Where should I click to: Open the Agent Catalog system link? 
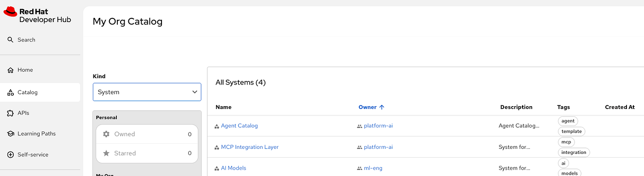tap(239, 126)
